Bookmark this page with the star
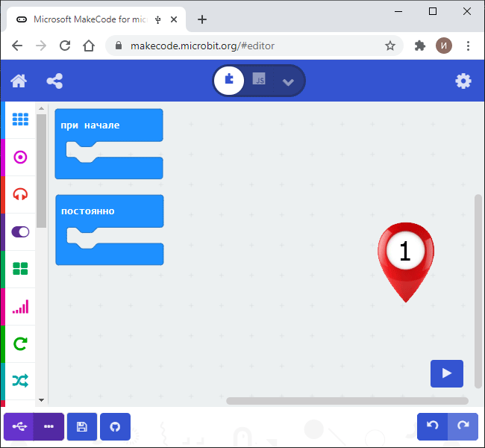Screen dimensions: 485x448 coord(390,46)
